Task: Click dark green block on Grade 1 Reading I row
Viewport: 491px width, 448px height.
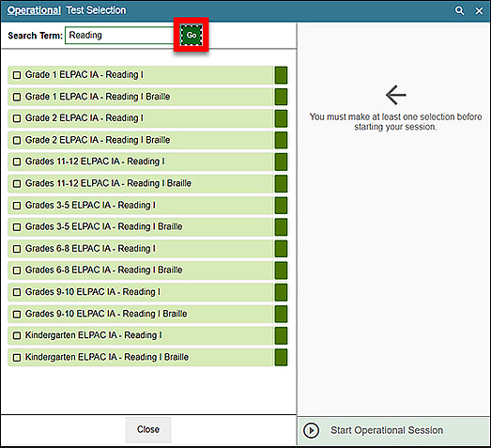Action: click(x=281, y=75)
